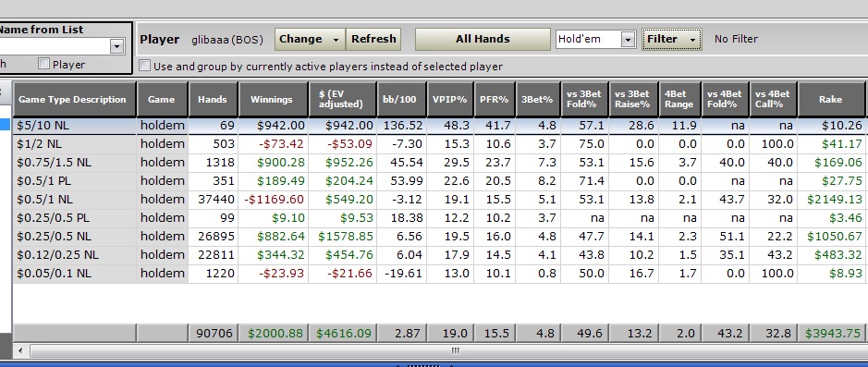The height and width of the screenshot is (367, 868).
Task: Select the $5/10 NL row
Action: coord(438,126)
